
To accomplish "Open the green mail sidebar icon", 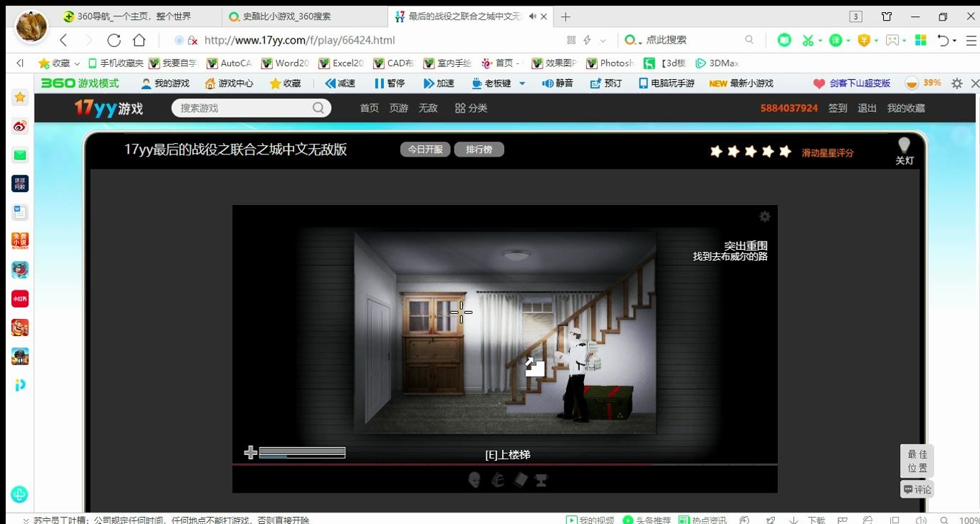I will tap(20, 155).
